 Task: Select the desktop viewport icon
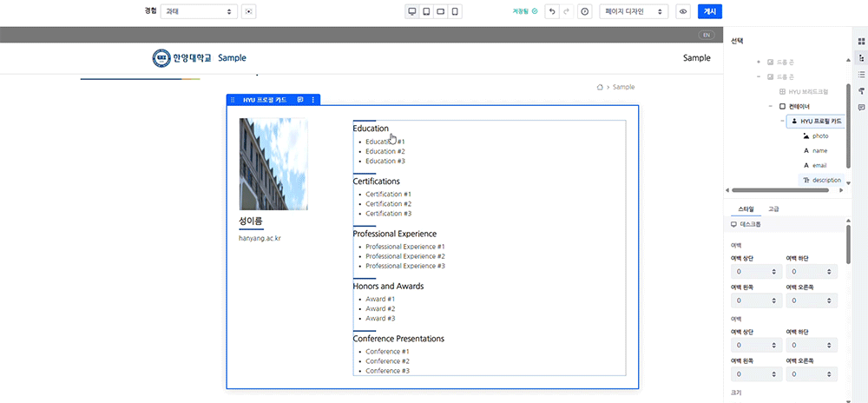pos(412,11)
